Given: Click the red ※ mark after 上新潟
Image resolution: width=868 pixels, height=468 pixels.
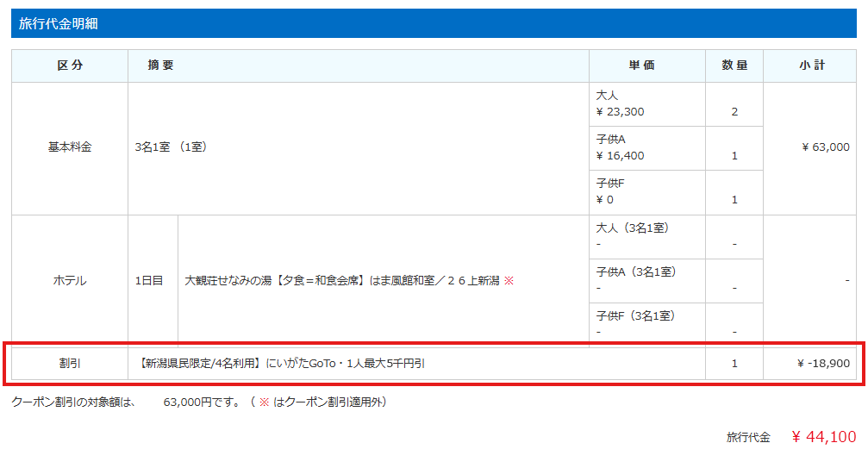Looking at the screenshot, I should (509, 280).
